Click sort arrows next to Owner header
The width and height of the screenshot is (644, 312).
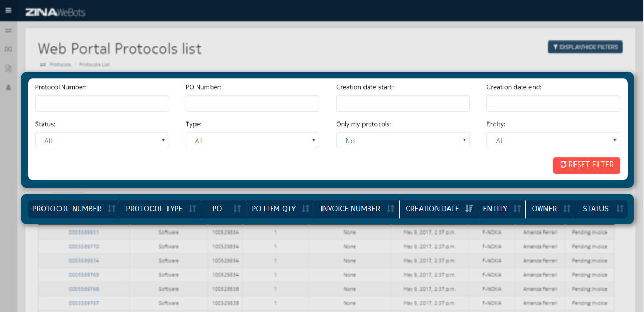point(567,209)
